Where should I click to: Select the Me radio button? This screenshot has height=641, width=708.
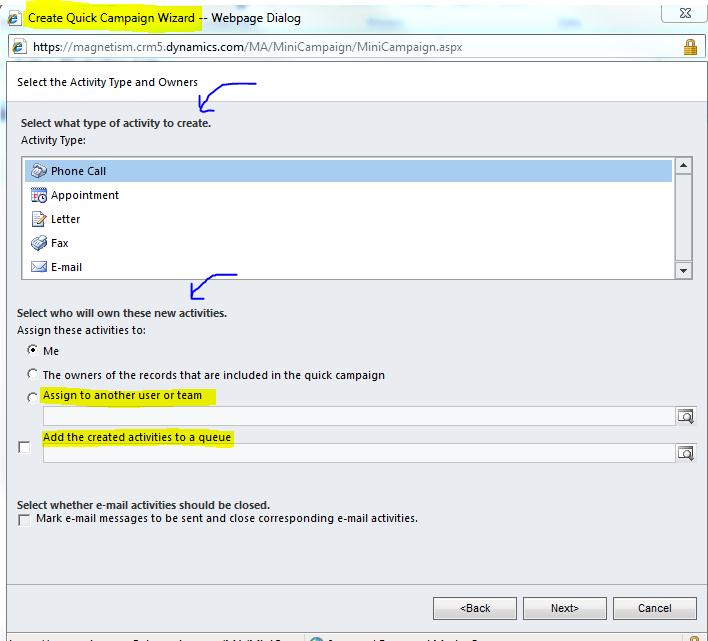(33, 351)
